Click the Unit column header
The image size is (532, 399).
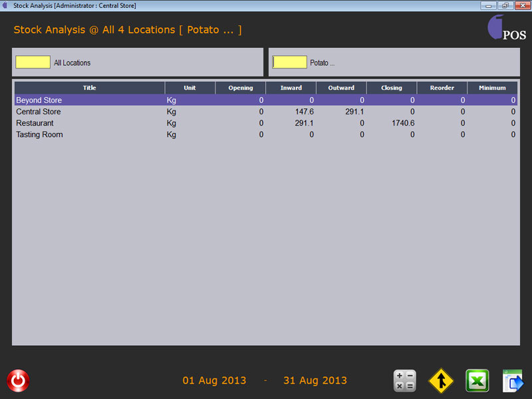click(190, 88)
